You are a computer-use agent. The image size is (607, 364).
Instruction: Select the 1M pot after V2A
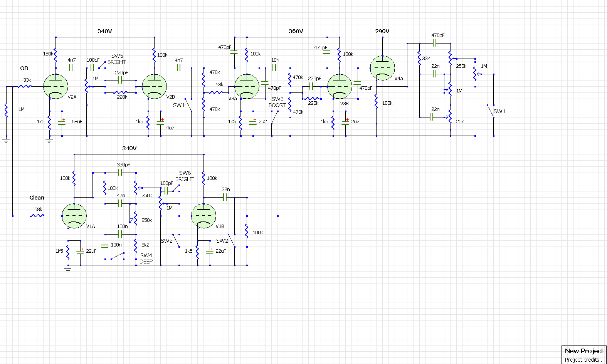[x=86, y=86]
